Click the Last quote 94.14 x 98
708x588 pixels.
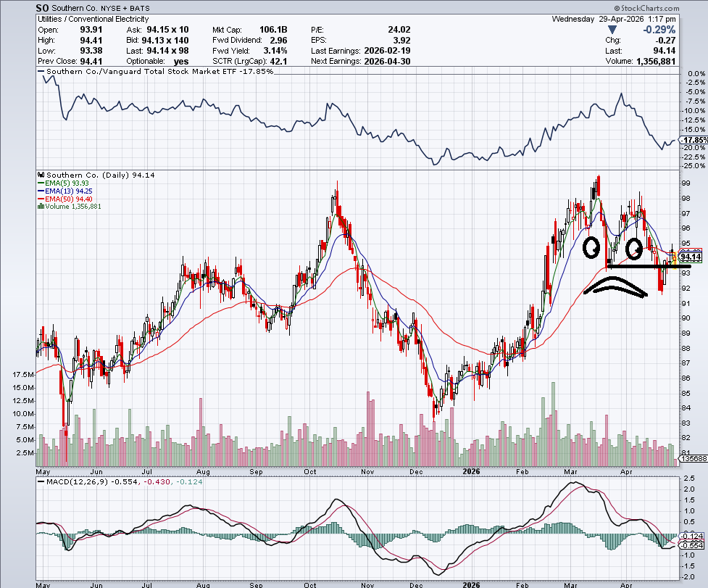[x=167, y=51]
